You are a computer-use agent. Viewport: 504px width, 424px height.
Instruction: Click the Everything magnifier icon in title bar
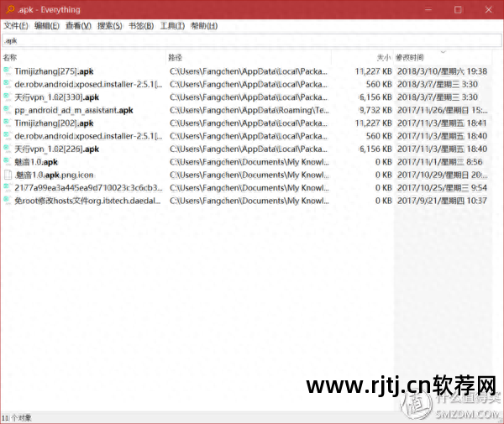[x=10, y=9]
